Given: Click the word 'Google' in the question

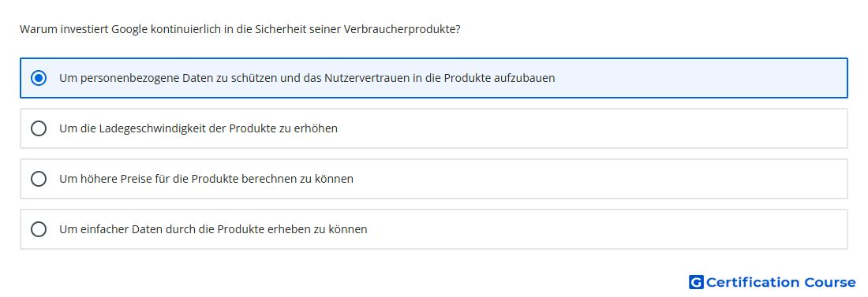Looking at the screenshot, I should click(x=129, y=29).
